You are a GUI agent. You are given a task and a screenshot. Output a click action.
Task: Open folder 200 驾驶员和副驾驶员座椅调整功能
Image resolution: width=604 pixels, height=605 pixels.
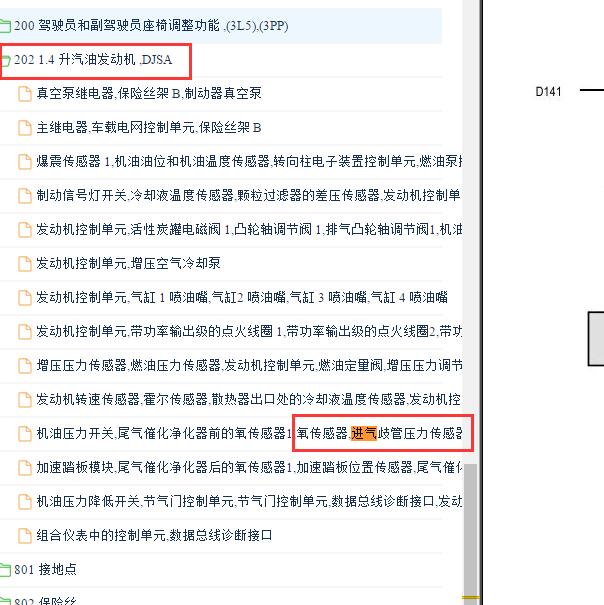151,26
